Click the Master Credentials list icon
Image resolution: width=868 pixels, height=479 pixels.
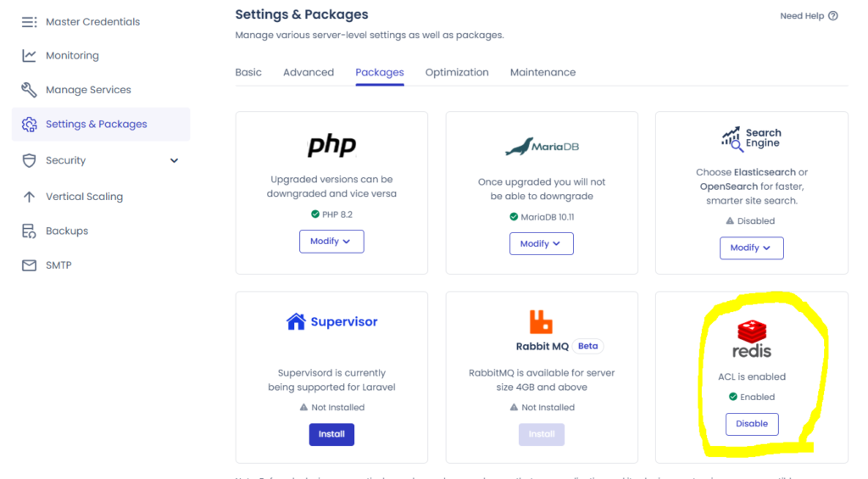29,22
